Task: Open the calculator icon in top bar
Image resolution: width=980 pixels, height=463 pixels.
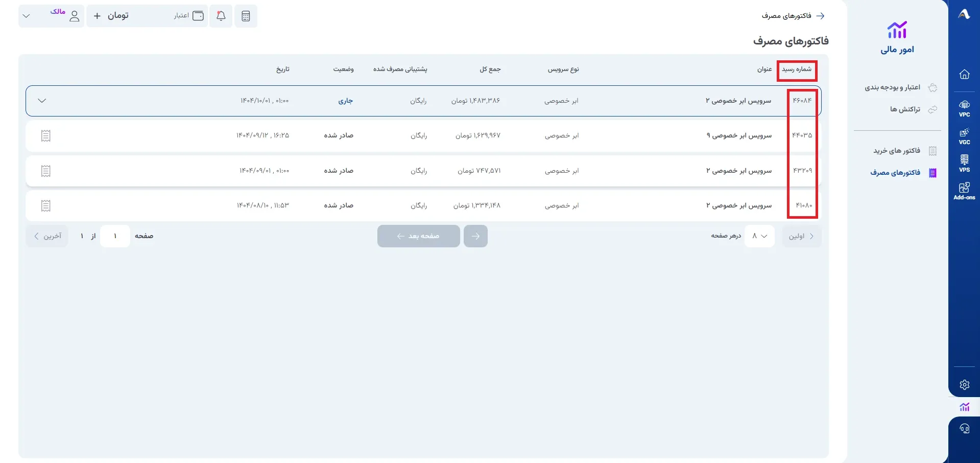Action: (246, 16)
